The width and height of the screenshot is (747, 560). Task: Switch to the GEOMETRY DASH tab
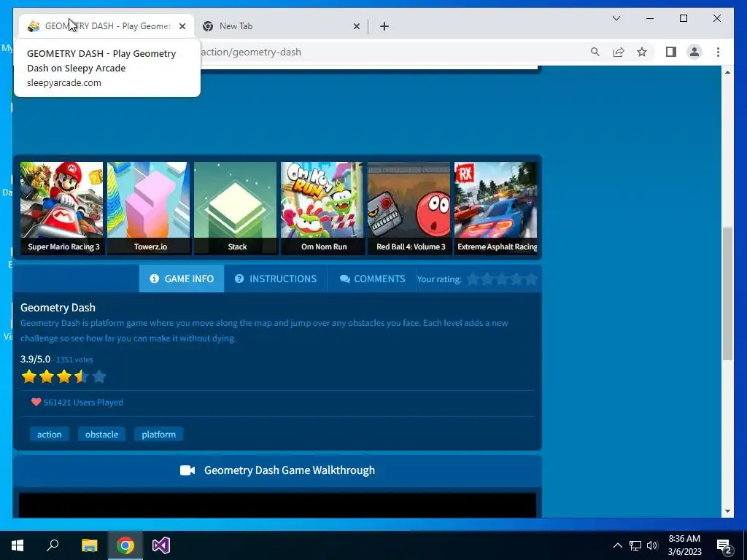105,26
